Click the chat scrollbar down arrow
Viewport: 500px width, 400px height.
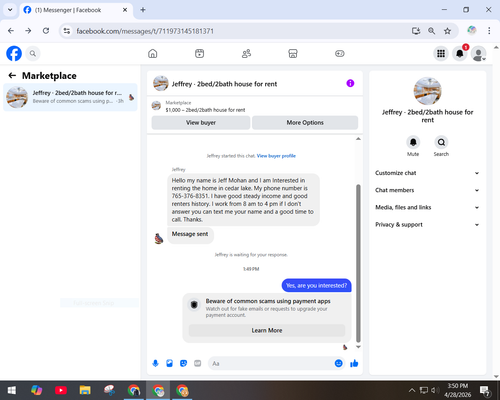tap(358, 347)
